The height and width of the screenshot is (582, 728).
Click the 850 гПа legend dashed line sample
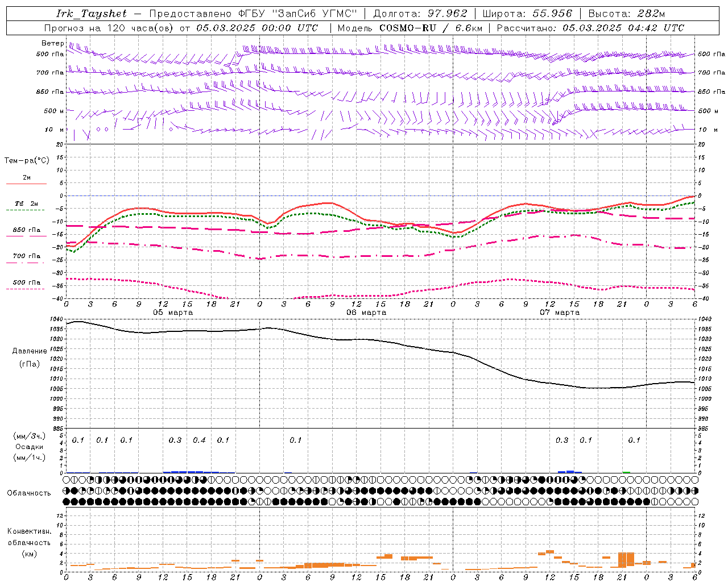tap(26, 236)
